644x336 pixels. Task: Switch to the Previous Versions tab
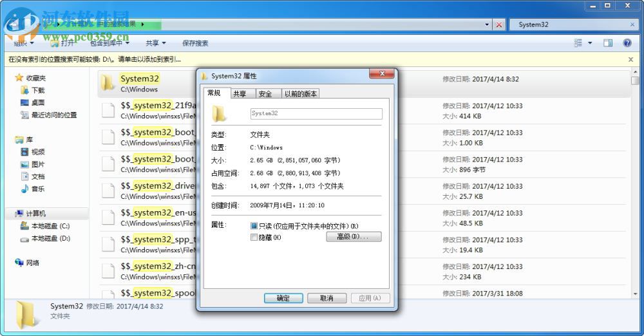[301, 93]
